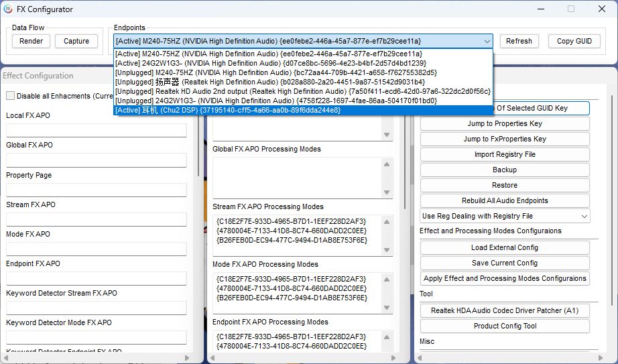Viewport: 618px width, 364px height.
Task: Close the FX Configurator window
Action: coord(601,9)
